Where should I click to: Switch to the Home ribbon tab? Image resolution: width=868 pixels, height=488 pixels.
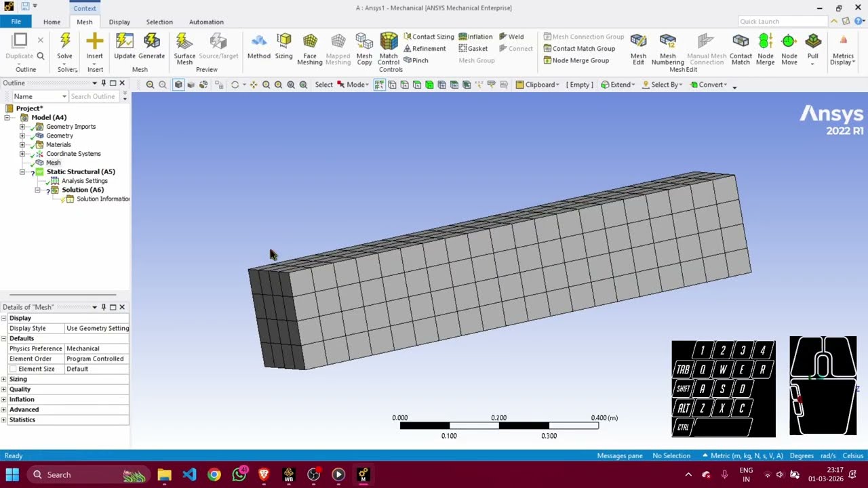(52, 22)
